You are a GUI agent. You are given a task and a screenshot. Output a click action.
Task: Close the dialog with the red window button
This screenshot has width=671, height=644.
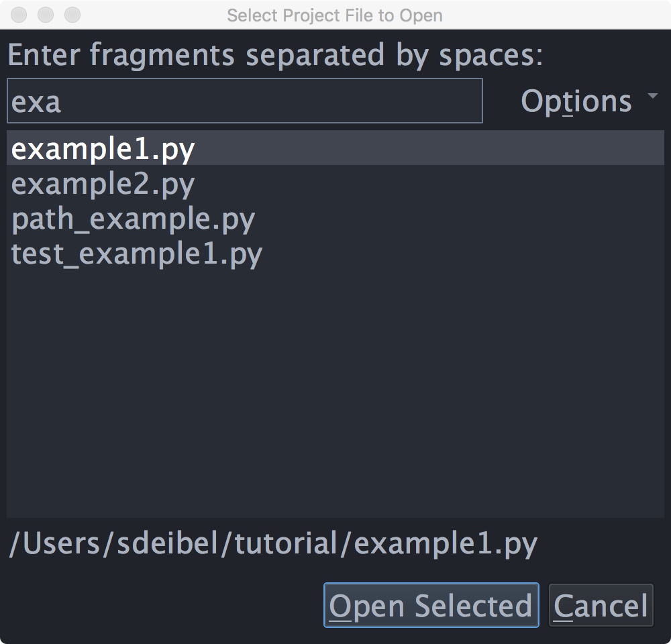pos(20,15)
